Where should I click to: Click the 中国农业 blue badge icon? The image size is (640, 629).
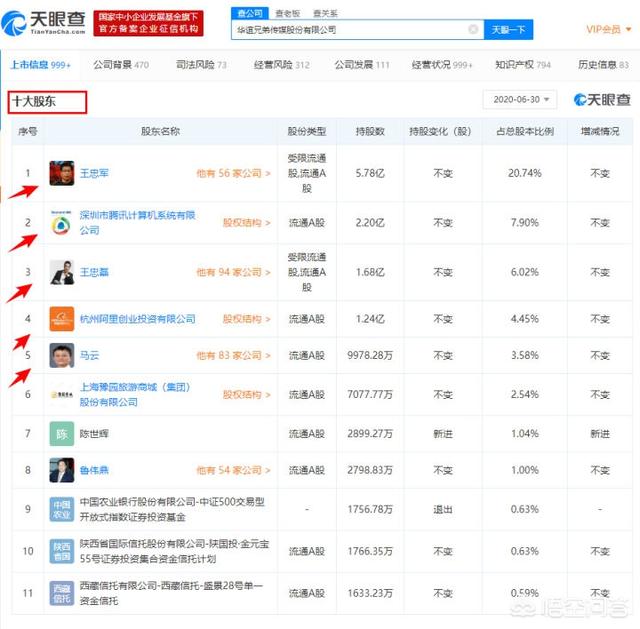pyautogui.click(x=62, y=509)
